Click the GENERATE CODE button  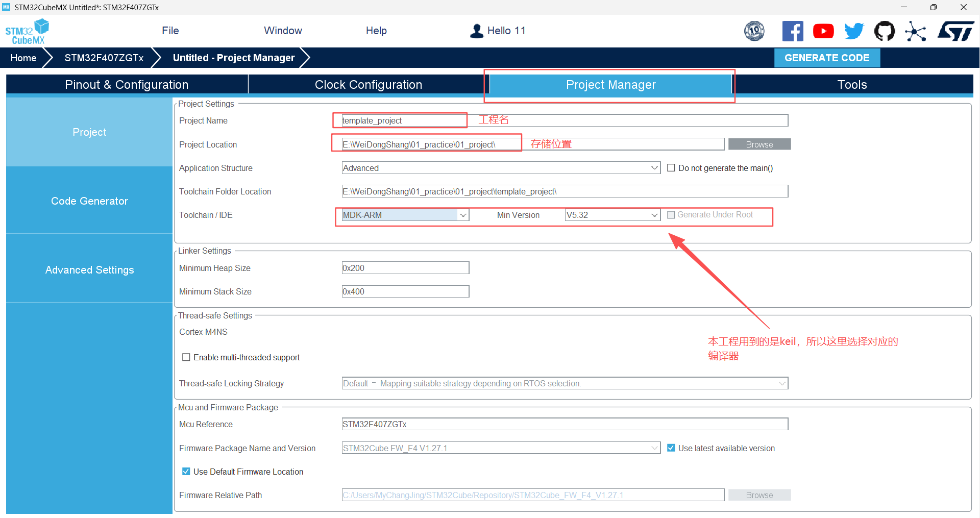point(827,58)
